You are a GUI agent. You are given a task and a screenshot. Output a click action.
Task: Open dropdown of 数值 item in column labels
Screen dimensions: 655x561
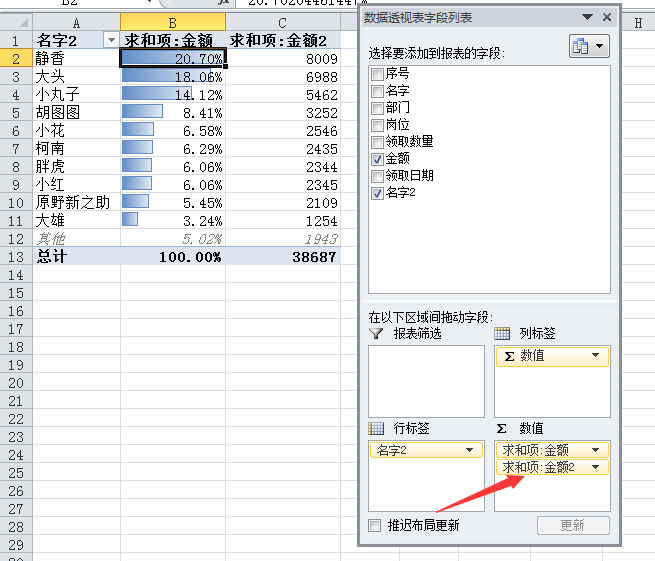pyautogui.click(x=596, y=355)
